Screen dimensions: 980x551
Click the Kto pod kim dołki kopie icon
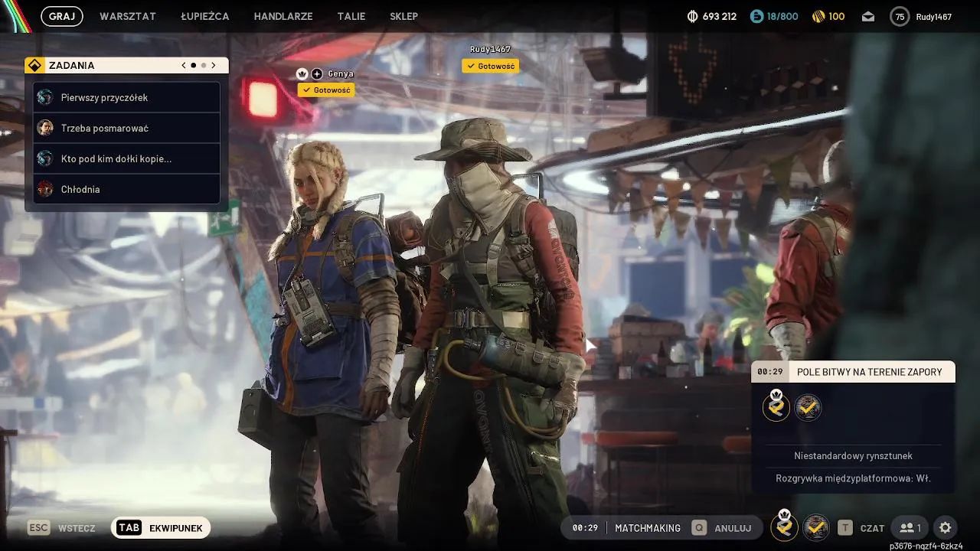click(45, 158)
